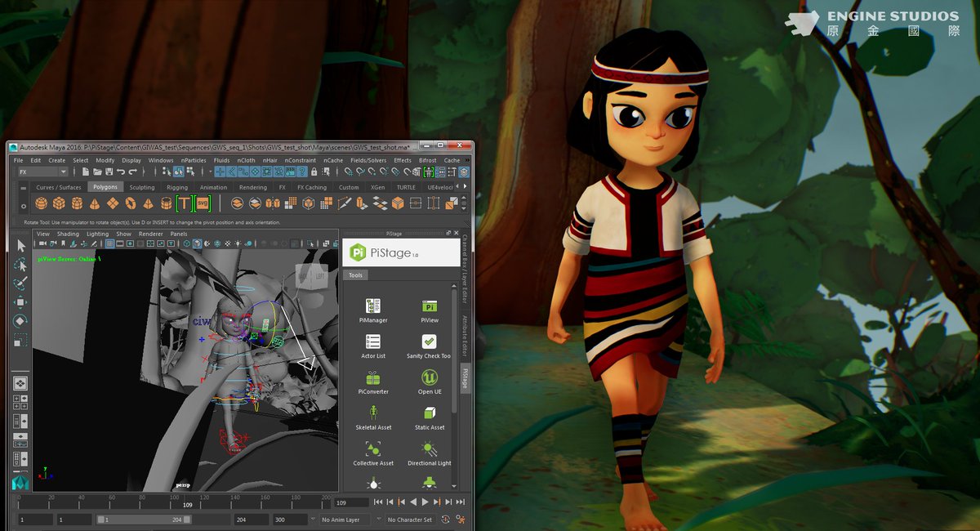Click the Redo arrow in status line
The image size is (980, 531).
tap(133, 172)
